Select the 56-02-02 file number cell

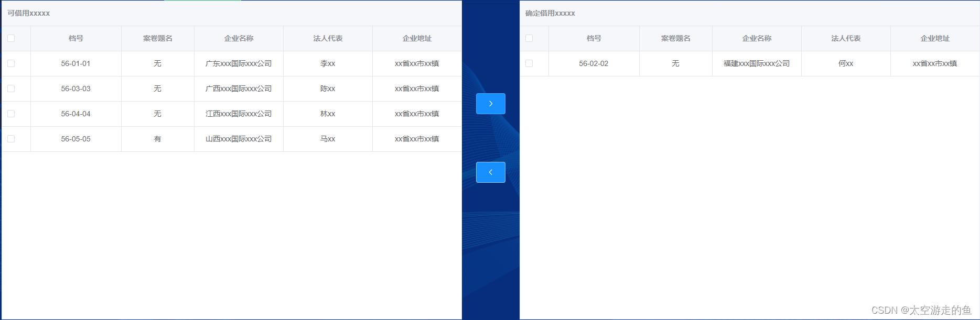[x=594, y=63]
